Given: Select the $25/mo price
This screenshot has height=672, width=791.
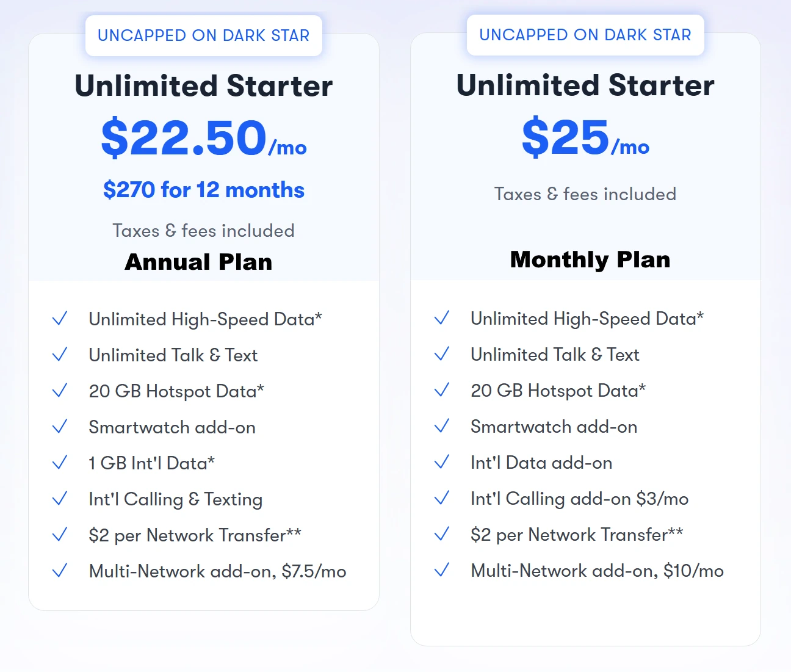Looking at the screenshot, I should (585, 137).
